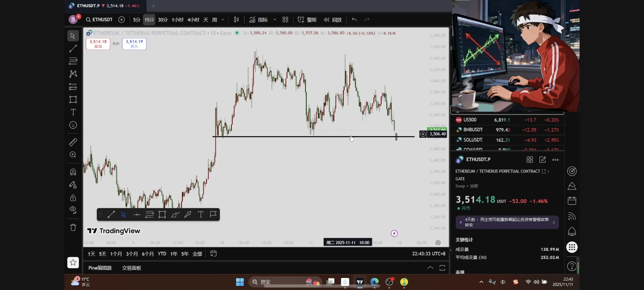The width and height of the screenshot is (644, 290).
Task: Open the ruler measure tool
Action: point(73,142)
